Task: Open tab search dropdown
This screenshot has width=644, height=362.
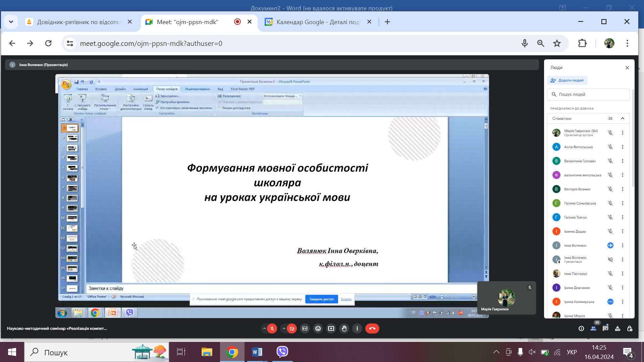Action: pyautogui.click(x=11, y=22)
